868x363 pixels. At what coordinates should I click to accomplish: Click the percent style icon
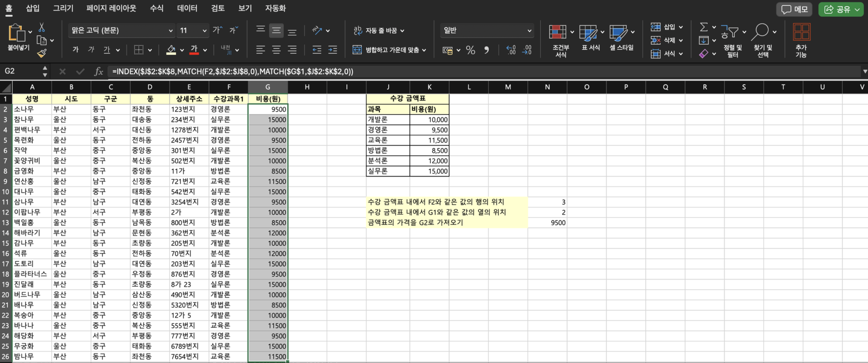[470, 50]
